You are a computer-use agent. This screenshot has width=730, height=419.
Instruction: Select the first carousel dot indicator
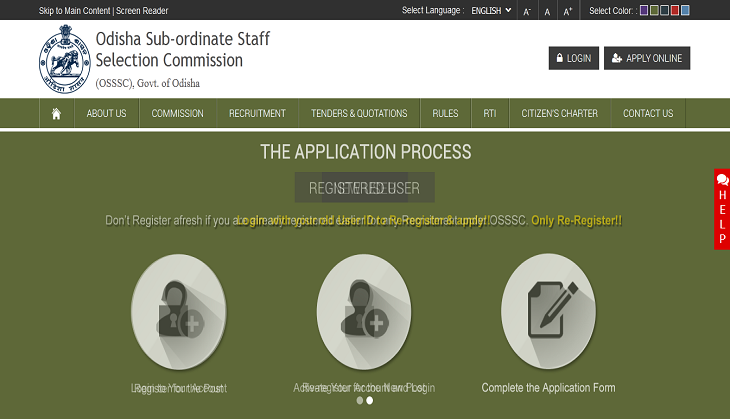pos(359,400)
